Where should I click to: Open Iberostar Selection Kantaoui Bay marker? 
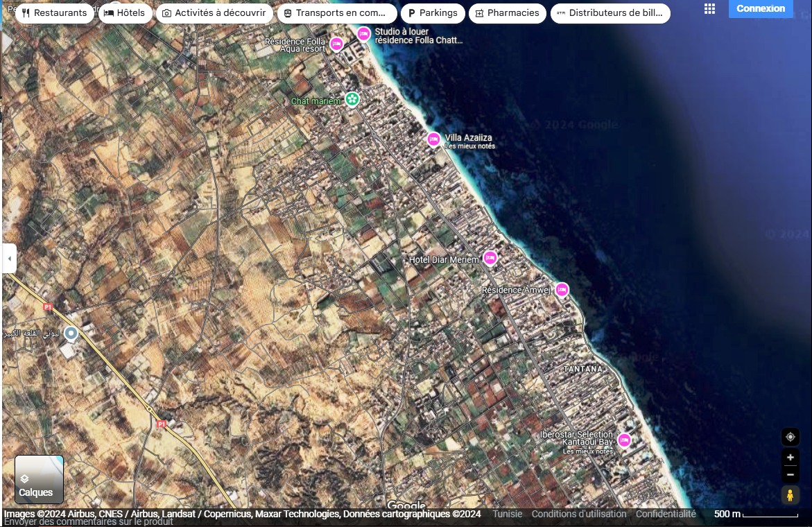[x=624, y=440]
